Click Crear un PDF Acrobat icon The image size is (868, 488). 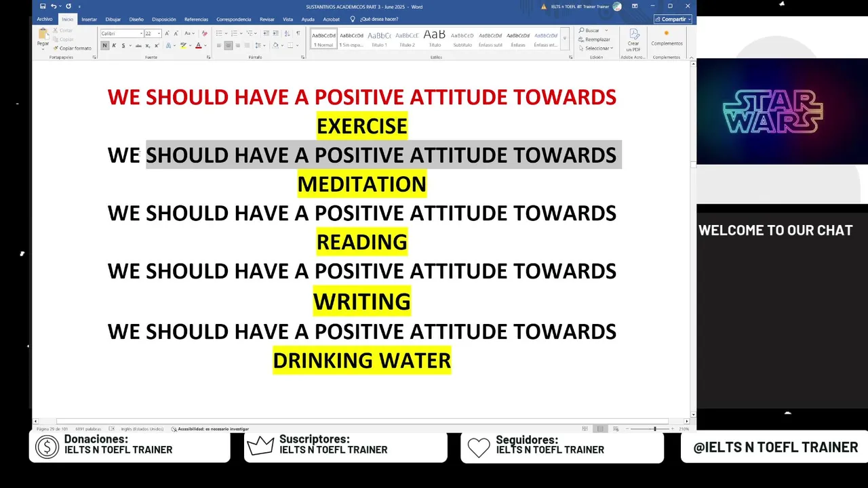point(633,40)
